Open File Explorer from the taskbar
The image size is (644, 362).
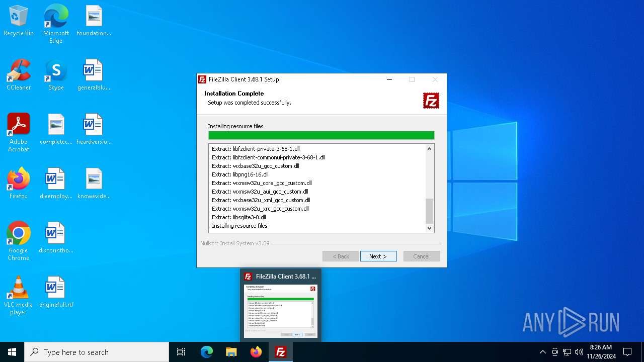click(231, 352)
